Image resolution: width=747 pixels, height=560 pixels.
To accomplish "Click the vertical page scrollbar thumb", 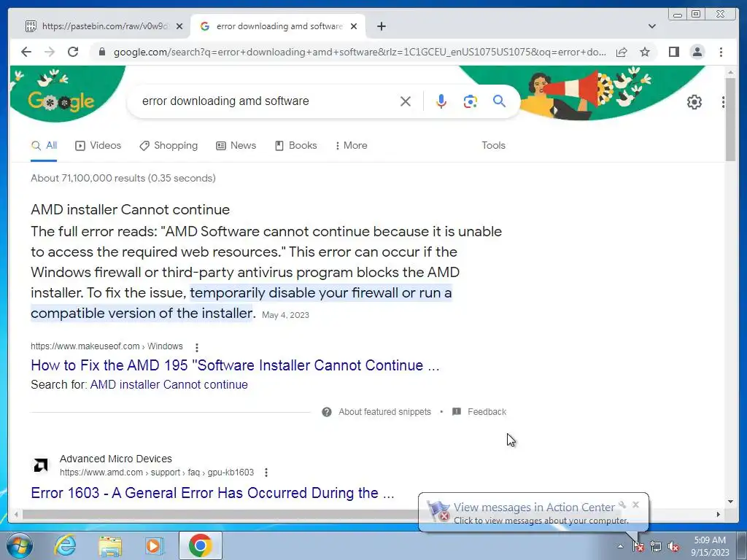I will click(731, 119).
